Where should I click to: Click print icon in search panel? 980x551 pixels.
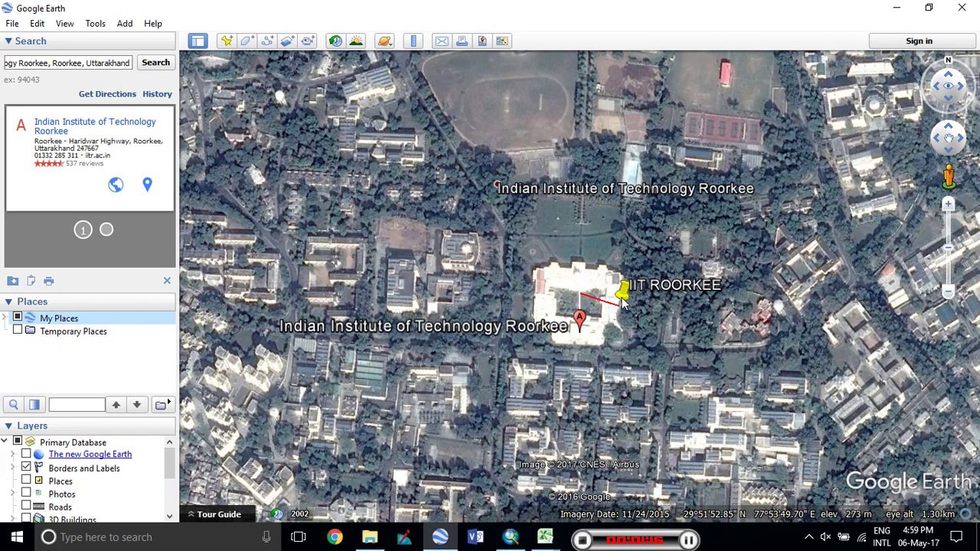(x=48, y=281)
